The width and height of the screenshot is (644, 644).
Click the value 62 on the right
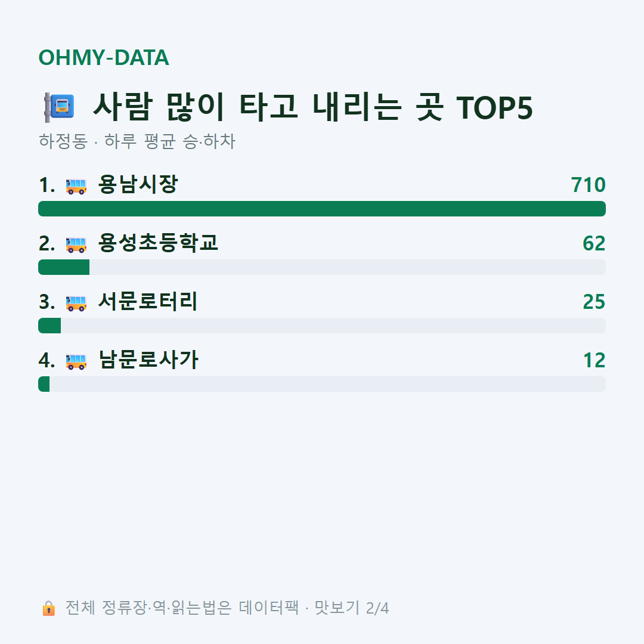click(594, 243)
